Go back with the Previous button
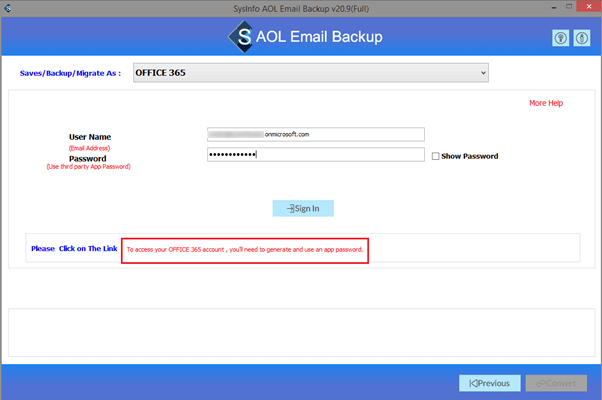This screenshot has height=400, width=602. [490, 383]
